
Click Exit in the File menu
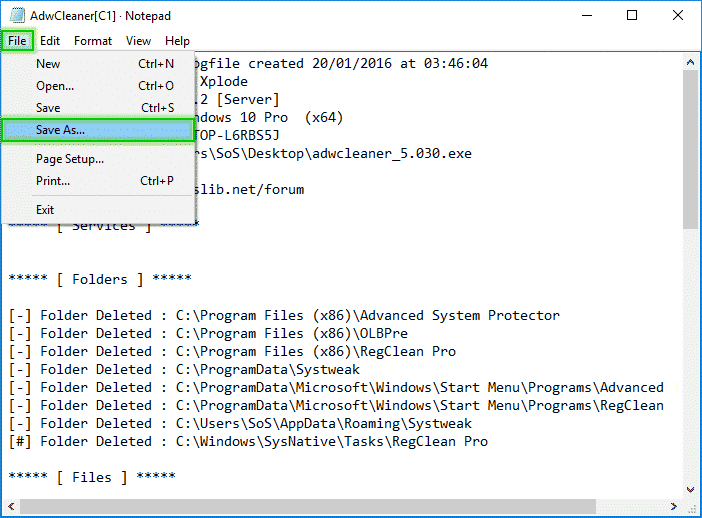(45, 210)
